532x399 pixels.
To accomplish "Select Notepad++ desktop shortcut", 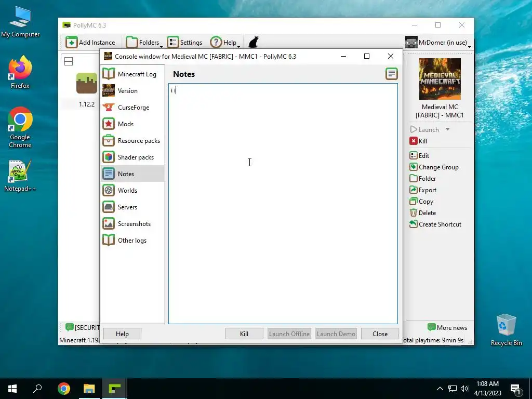I will click(x=20, y=176).
